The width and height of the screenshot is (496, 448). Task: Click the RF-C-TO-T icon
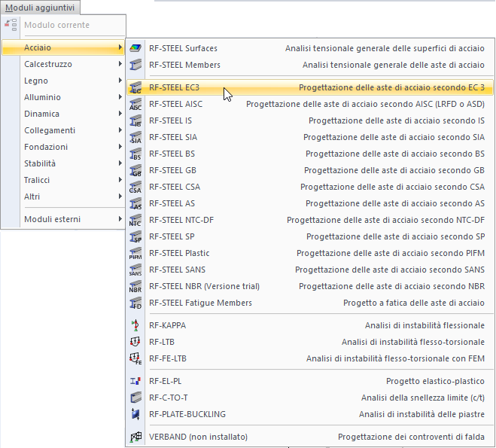pyautogui.click(x=135, y=398)
